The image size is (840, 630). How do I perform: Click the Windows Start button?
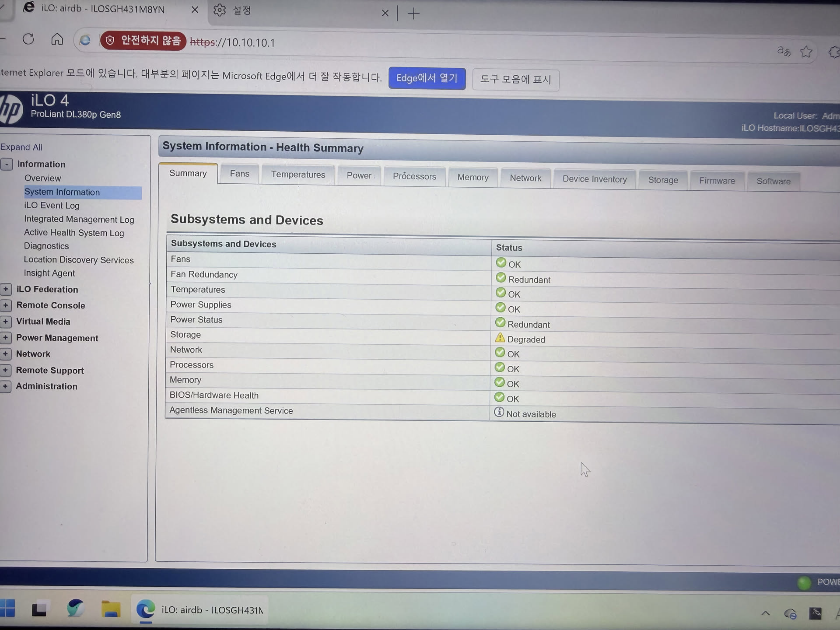pos(7,608)
